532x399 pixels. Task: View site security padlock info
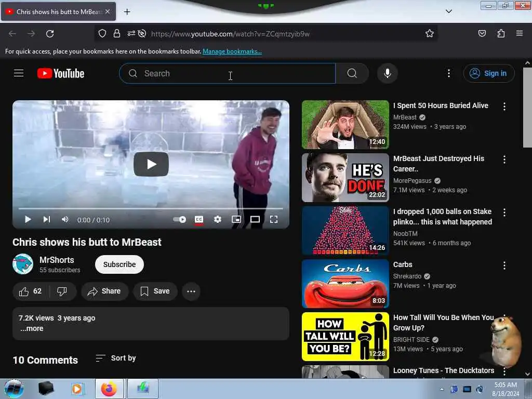click(x=117, y=34)
